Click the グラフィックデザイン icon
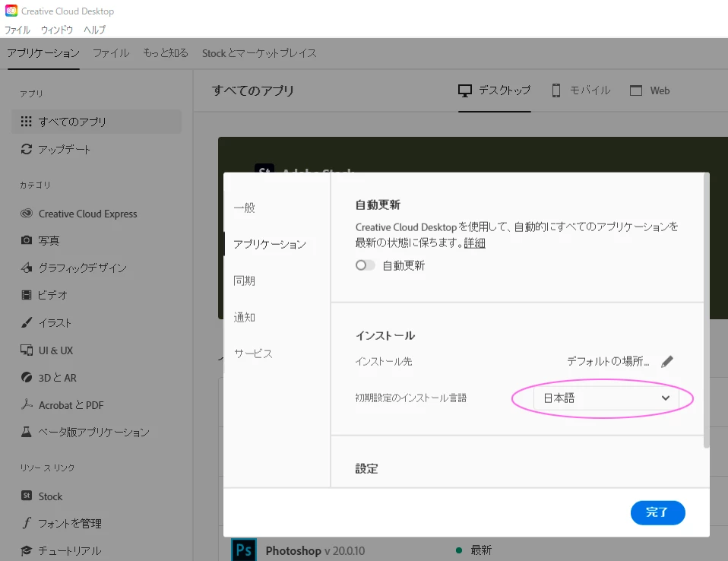The height and width of the screenshot is (561, 728). [x=27, y=268]
